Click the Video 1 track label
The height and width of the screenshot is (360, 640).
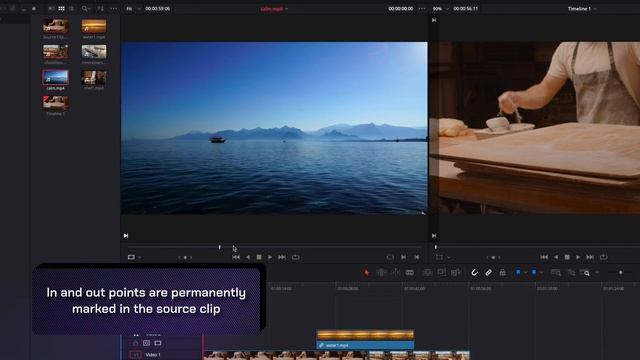tap(153, 355)
